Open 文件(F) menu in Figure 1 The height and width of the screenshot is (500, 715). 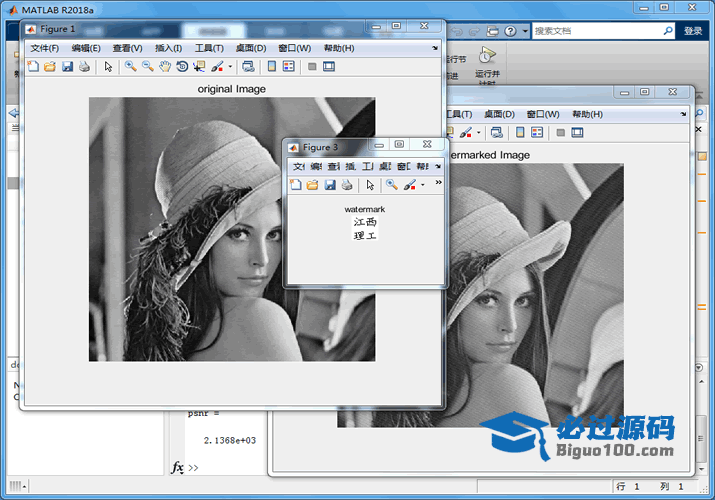[x=45, y=48]
